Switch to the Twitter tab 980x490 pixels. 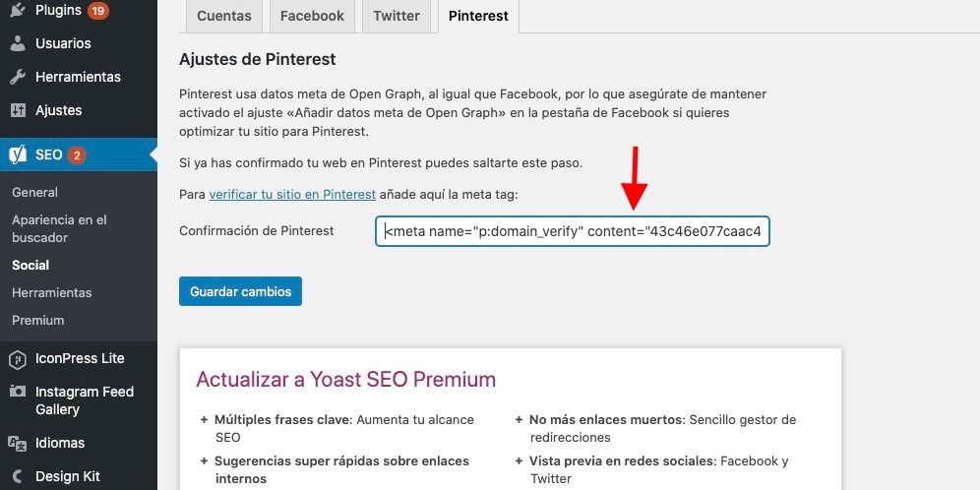pyautogui.click(x=397, y=17)
